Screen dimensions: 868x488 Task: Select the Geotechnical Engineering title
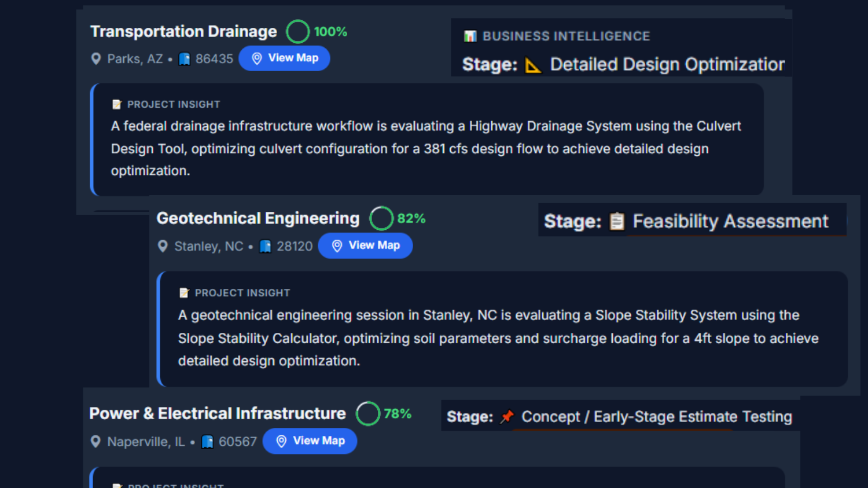pyautogui.click(x=258, y=218)
